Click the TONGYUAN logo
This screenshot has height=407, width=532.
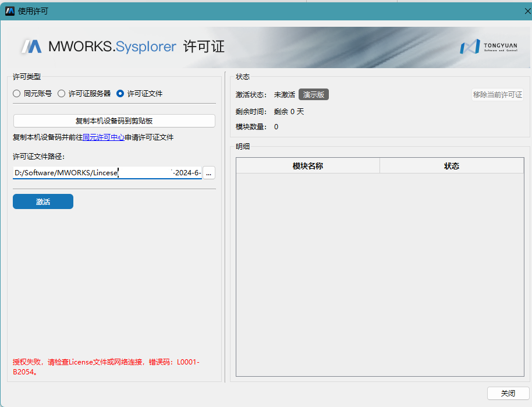tap(488, 47)
